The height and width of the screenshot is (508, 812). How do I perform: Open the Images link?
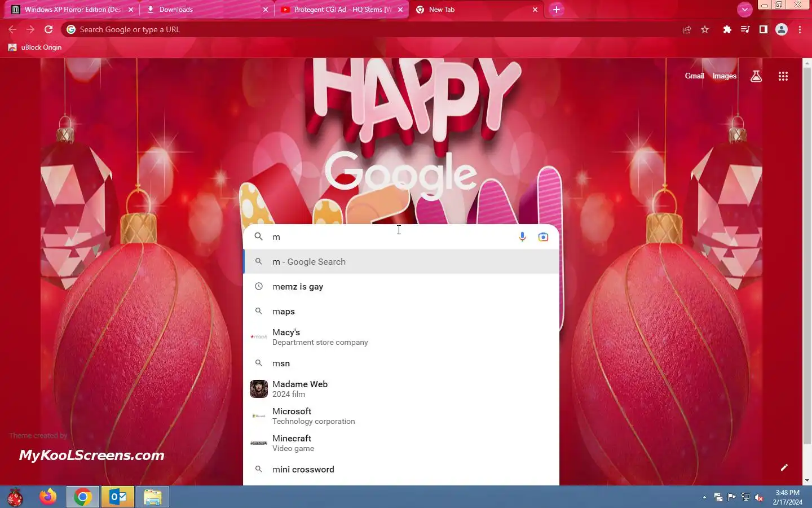coord(724,76)
